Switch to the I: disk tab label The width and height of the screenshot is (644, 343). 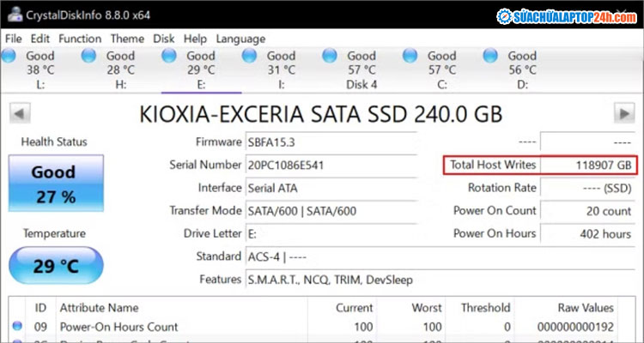click(282, 85)
